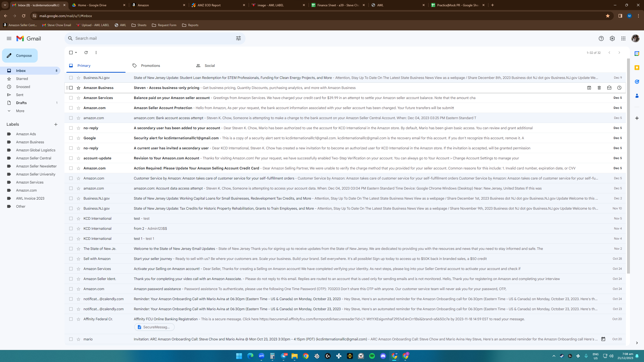The image size is (644, 362).
Task: Check the KCD International 'from 2' email
Action: (71, 229)
